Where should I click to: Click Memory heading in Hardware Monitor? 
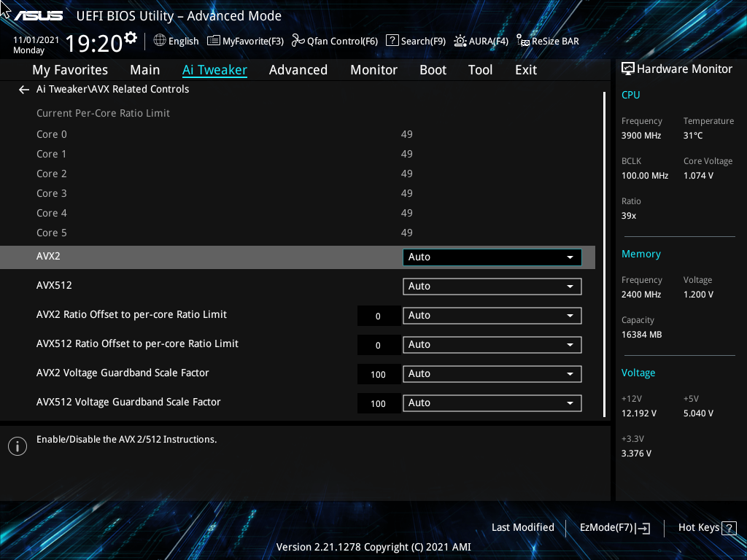641,254
